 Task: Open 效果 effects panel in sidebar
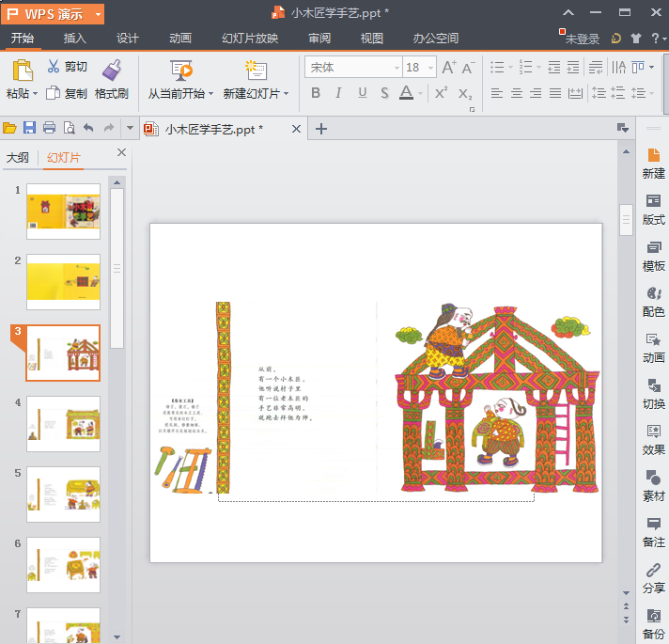click(x=653, y=440)
